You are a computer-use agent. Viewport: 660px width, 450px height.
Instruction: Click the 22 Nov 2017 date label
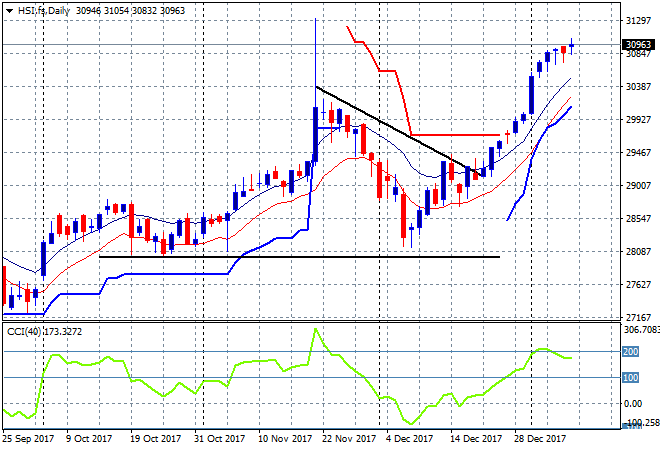(x=349, y=439)
